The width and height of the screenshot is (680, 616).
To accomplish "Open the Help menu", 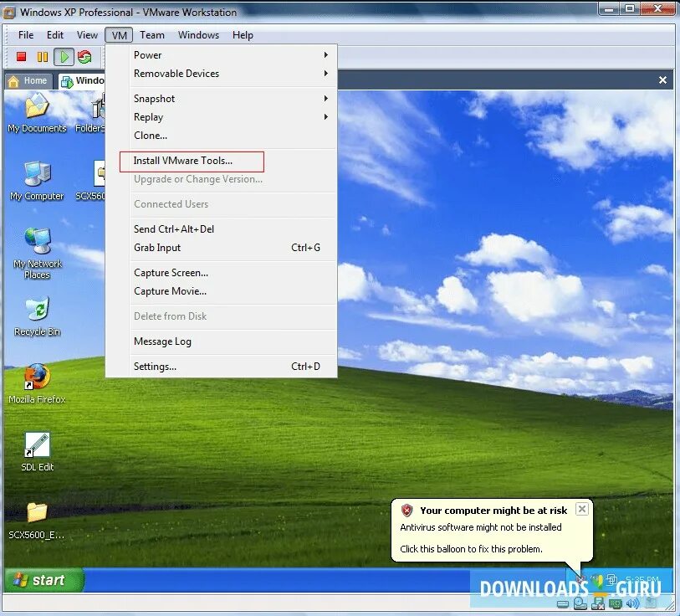I will click(x=243, y=34).
